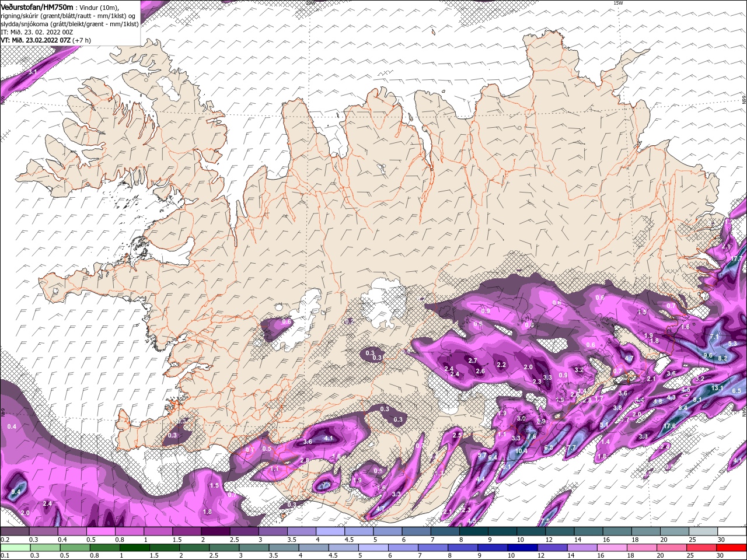The width and height of the screenshot is (747, 560).
Task: Pick upper scale swatch between 25 and 30
Action: tap(703, 531)
